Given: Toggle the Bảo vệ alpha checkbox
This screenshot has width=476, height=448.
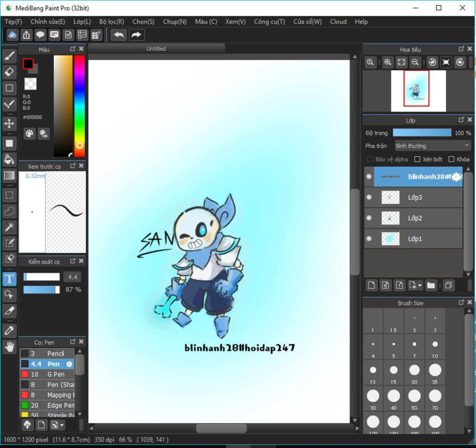Looking at the screenshot, I should click(x=370, y=159).
